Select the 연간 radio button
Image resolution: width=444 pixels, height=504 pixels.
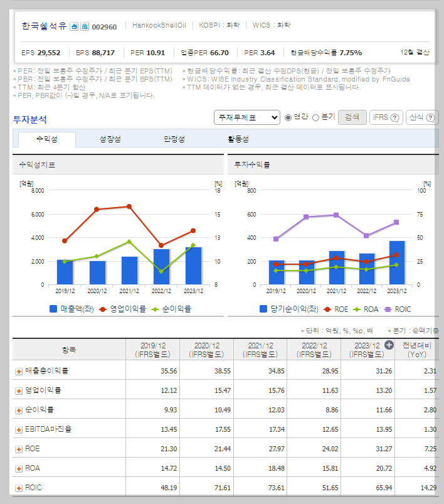(x=288, y=117)
